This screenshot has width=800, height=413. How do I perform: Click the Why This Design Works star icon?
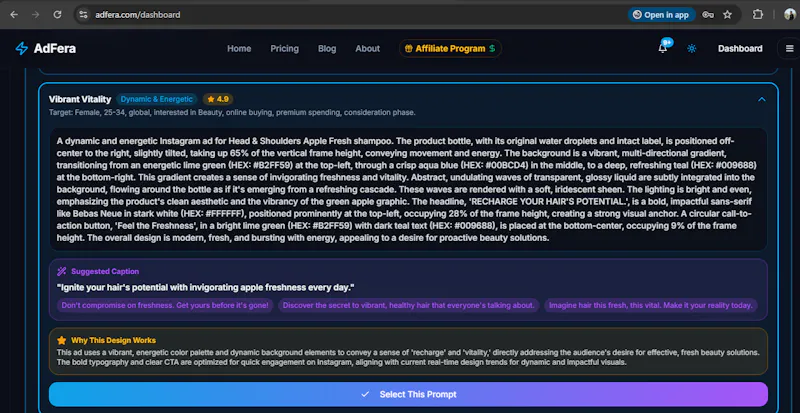(62, 340)
